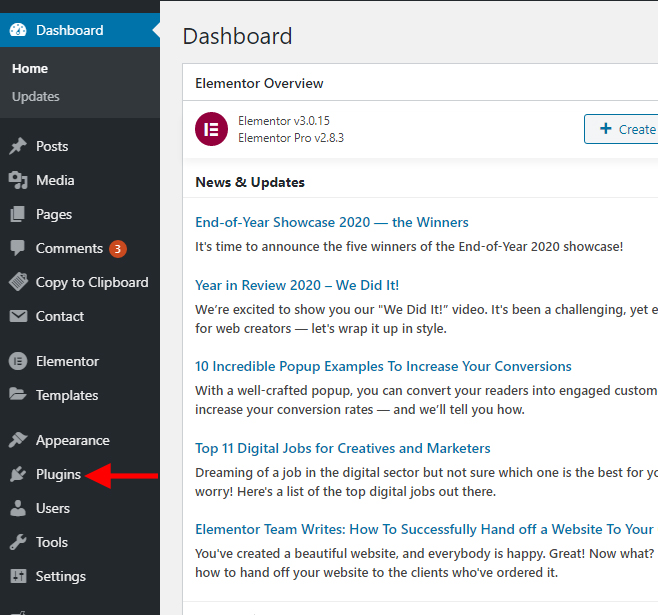Open the Updates submenu item
This screenshot has width=658, height=615.
point(36,96)
